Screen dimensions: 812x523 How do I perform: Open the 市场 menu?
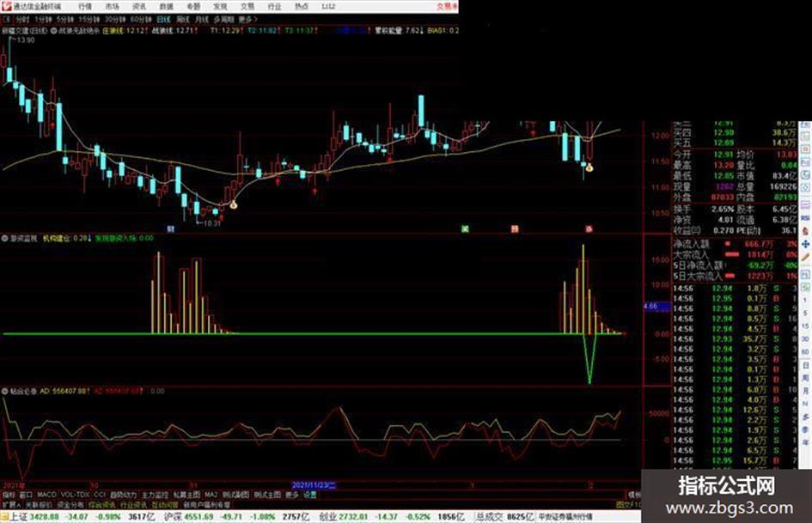(112, 6)
